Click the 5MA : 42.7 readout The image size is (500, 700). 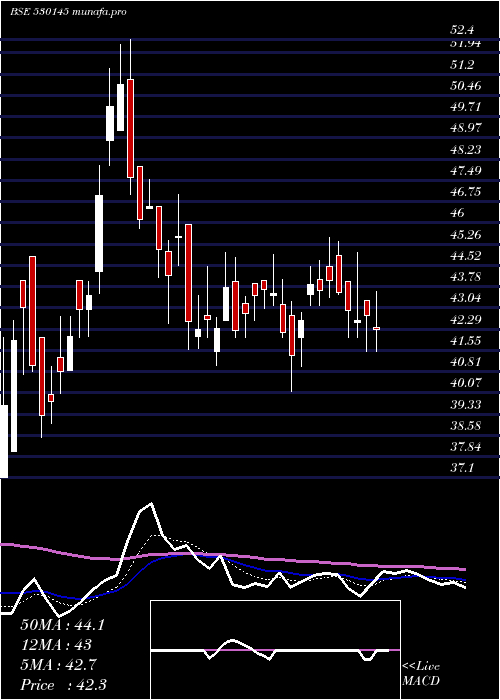pos(59,665)
